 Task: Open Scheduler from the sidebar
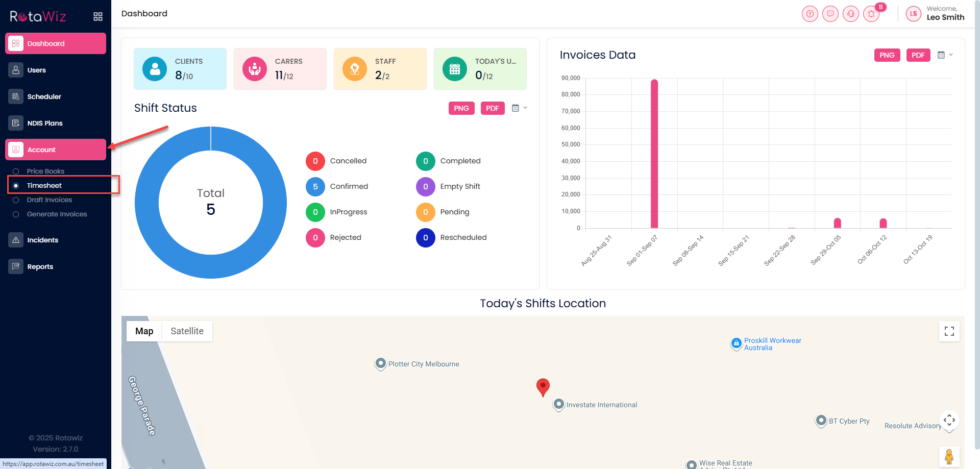[x=44, y=96]
